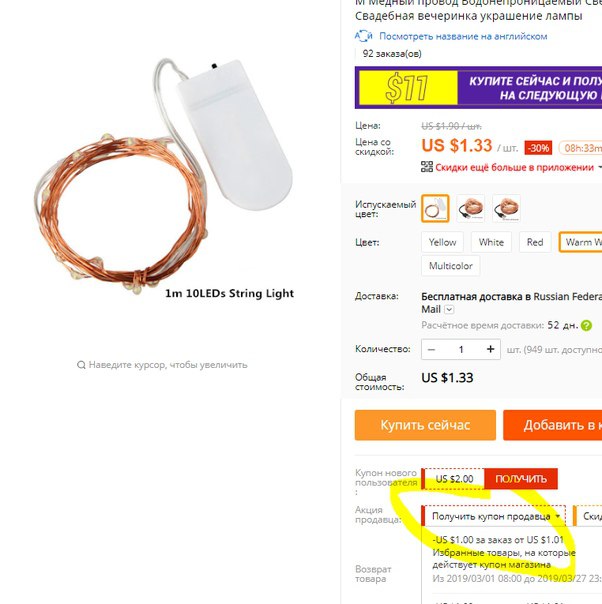This screenshot has width=602, height=604.
Task: Click the magnifier icon under the product image
Action: (81, 365)
